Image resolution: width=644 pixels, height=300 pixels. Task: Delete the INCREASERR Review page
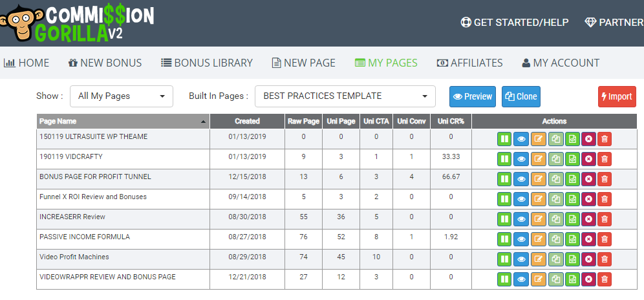pos(605,219)
